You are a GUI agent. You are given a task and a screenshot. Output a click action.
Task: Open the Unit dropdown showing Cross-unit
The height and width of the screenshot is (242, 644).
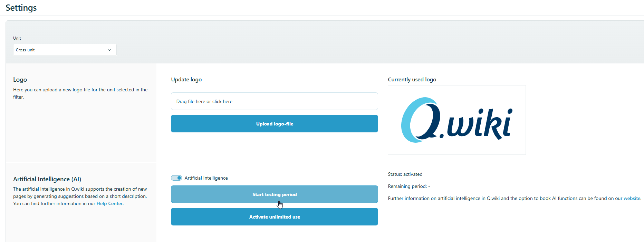(x=65, y=50)
